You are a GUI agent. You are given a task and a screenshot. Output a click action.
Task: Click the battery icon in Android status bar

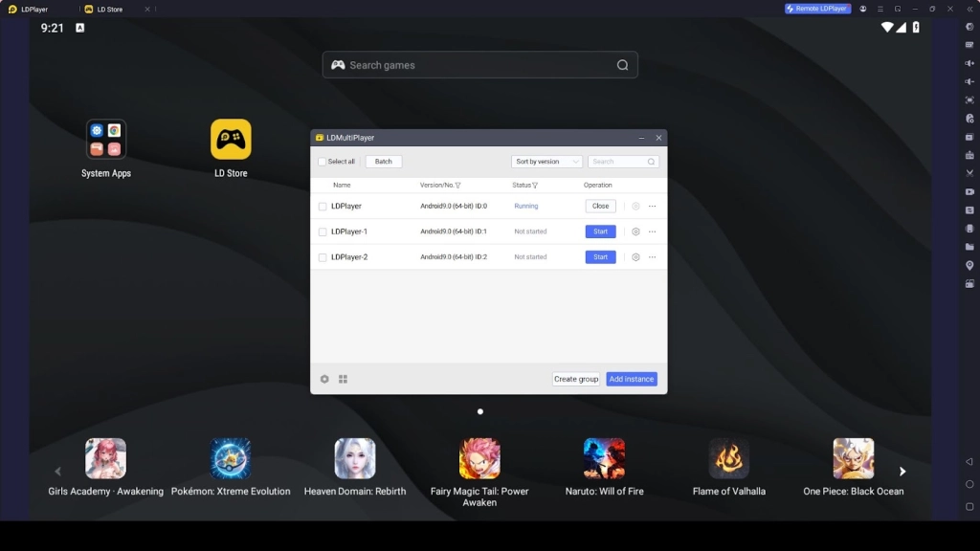click(916, 28)
